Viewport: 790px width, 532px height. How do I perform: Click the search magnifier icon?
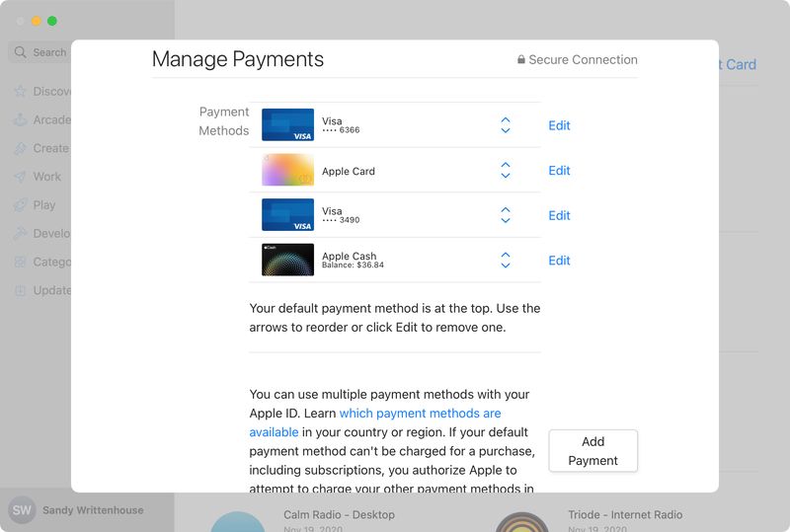pos(20,52)
